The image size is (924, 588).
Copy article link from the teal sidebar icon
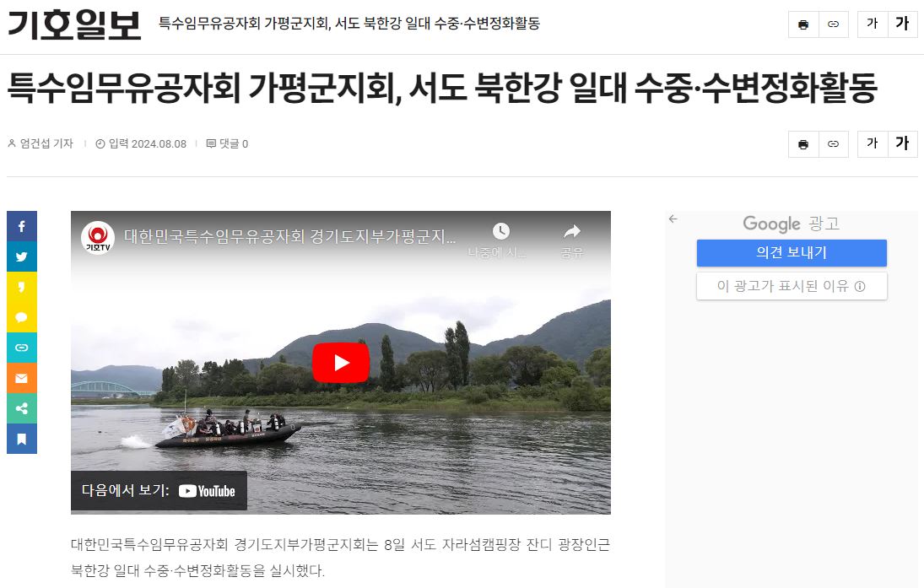[22, 348]
